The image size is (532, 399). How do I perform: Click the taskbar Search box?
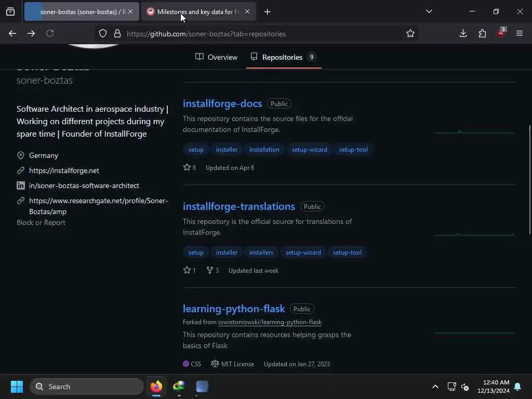click(x=87, y=387)
